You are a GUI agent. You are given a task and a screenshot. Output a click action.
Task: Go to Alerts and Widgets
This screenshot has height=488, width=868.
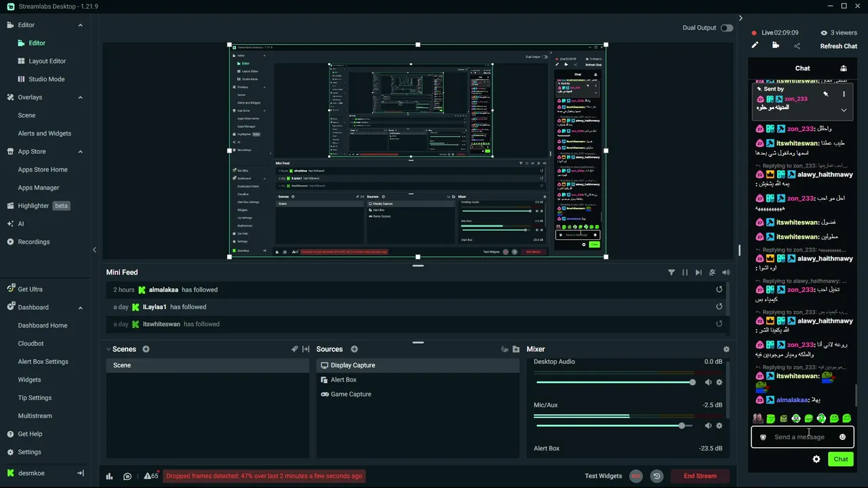[44, 134]
